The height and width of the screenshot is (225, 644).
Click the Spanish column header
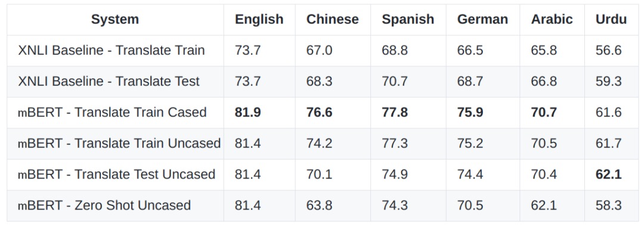(x=408, y=19)
